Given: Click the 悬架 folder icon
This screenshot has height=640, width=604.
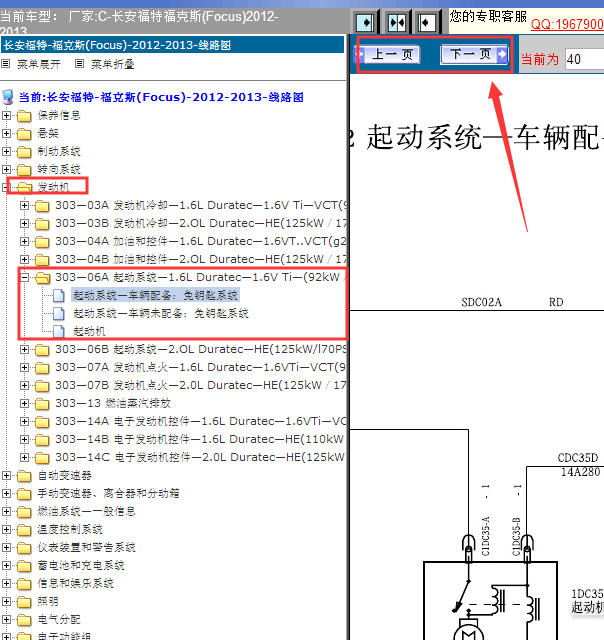Looking at the screenshot, I should click(x=24, y=134).
